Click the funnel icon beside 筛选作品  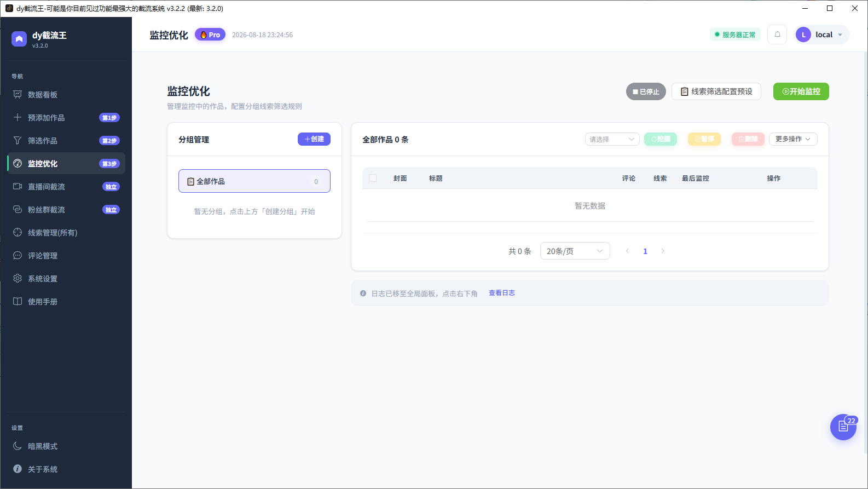pos(18,141)
